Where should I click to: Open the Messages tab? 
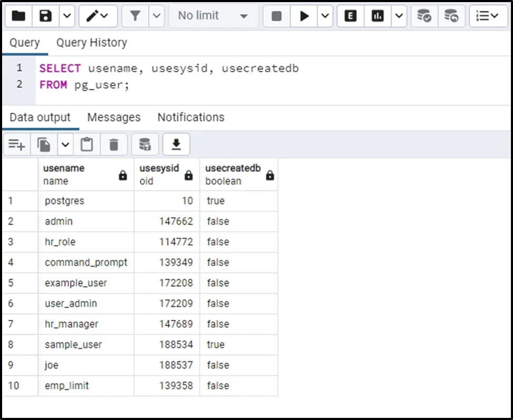click(114, 117)
